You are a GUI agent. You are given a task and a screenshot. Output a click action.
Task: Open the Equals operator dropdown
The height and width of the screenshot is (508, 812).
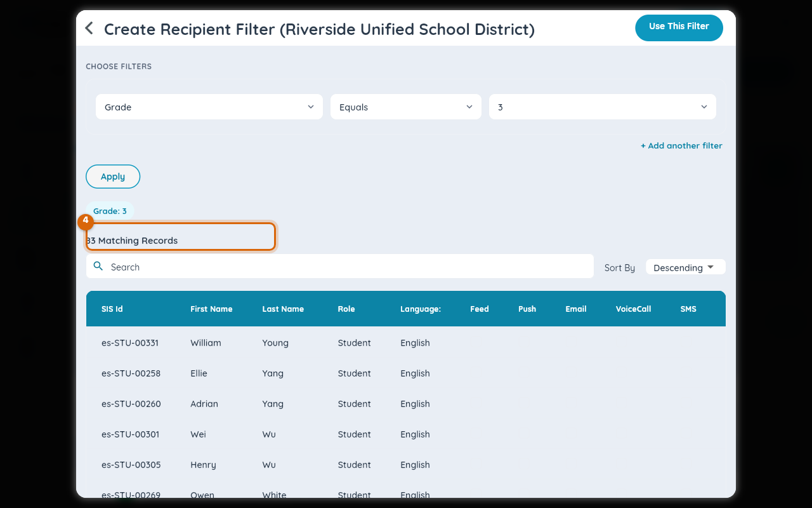click(x=406, y=107)
